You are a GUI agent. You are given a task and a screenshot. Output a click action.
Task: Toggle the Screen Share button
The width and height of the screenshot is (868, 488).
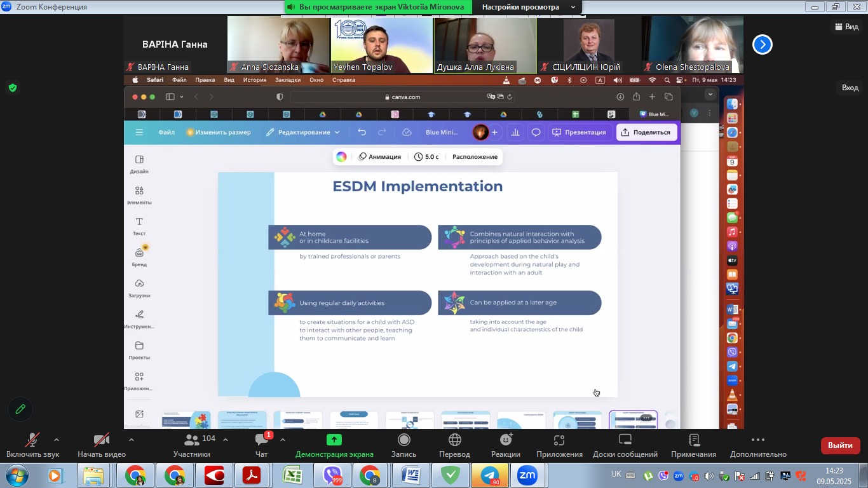334,445
